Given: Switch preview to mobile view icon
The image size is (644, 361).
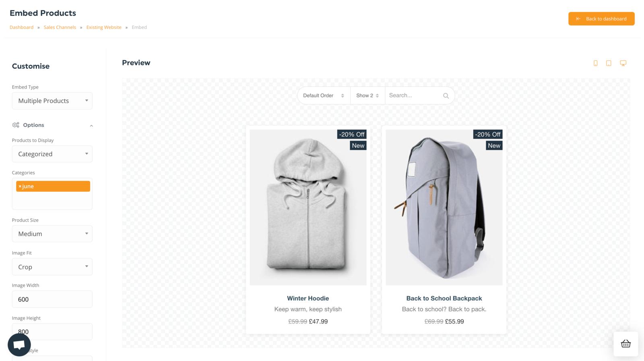Looking at the screenshot, I should [596, 63].
